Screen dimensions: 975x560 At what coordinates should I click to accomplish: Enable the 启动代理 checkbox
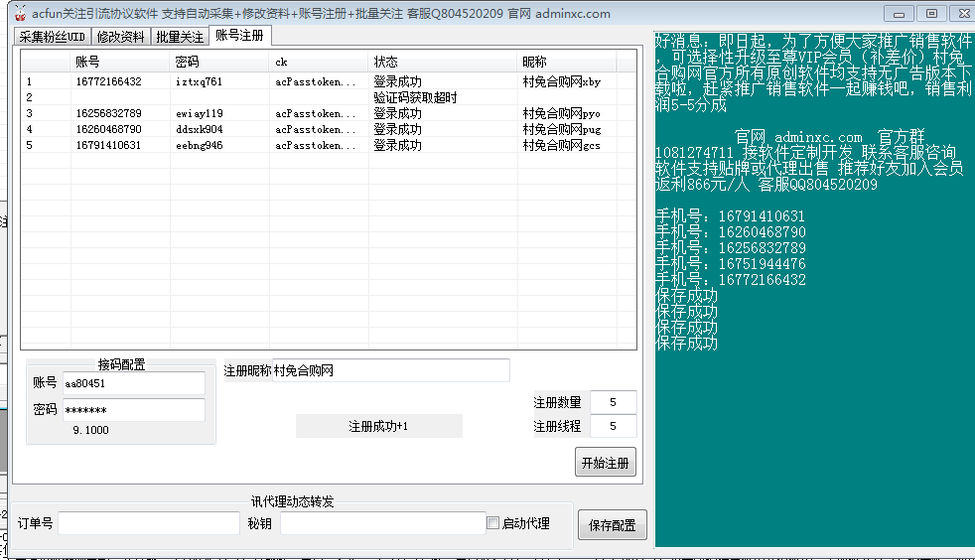click(x=493, y=523)
